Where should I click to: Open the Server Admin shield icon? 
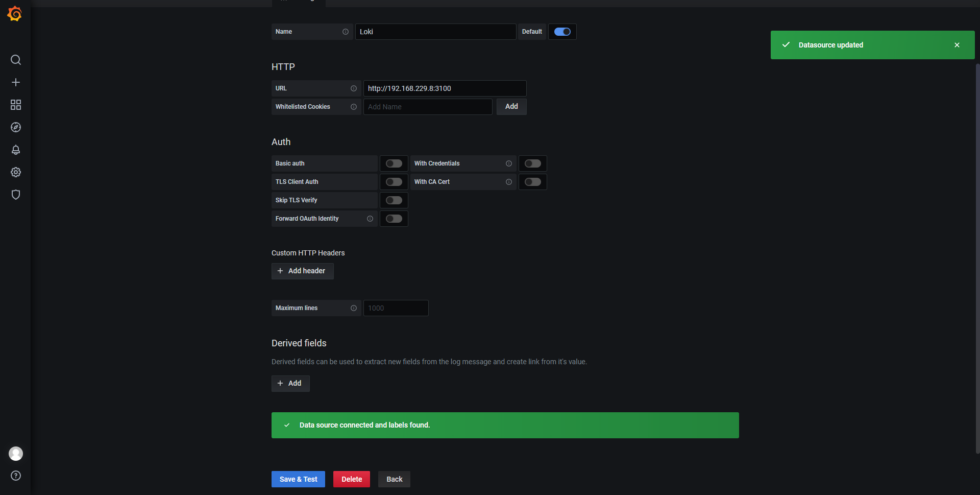point(16,195)
